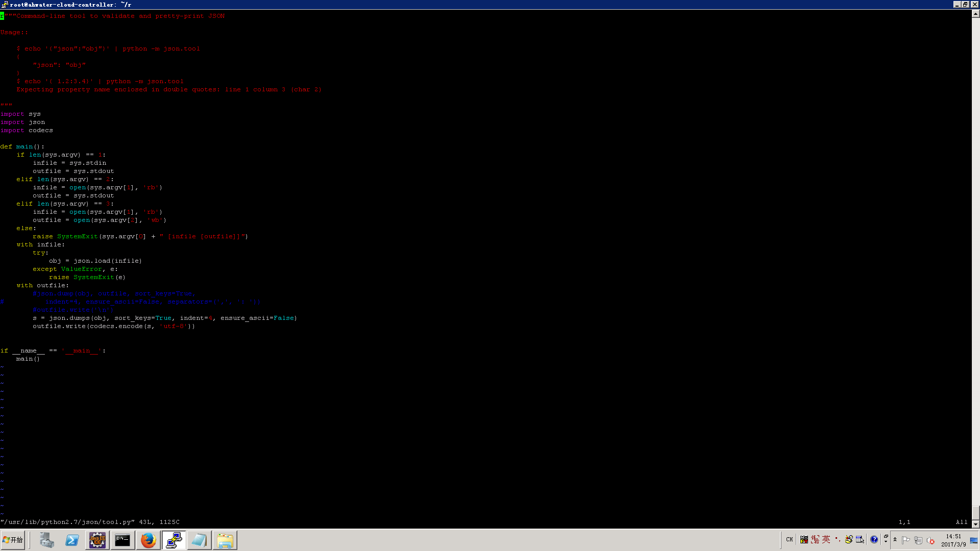980x551 pixels.
Task: Minimize the PuTTY terminal window
Action: coord(957,4)
